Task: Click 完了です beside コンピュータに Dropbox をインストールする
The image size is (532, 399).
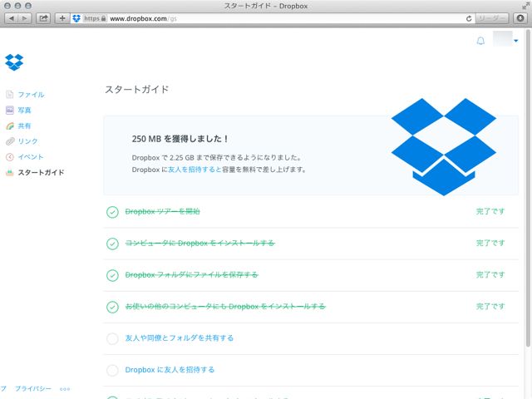Action: pos(490,244)
